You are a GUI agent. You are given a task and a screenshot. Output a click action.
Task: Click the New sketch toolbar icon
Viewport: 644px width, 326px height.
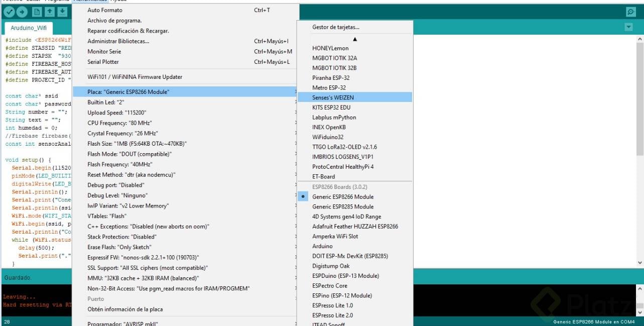pyautogui.click(x=36, y=12)
